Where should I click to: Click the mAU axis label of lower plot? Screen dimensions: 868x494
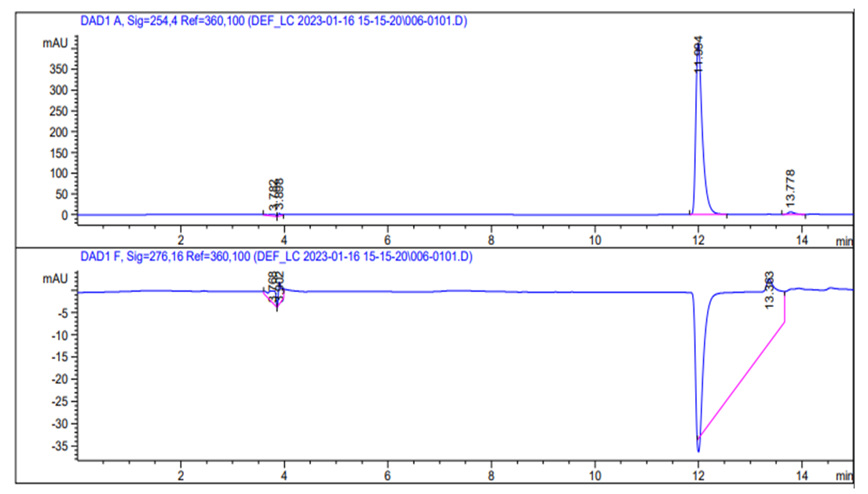click(54, 278)
